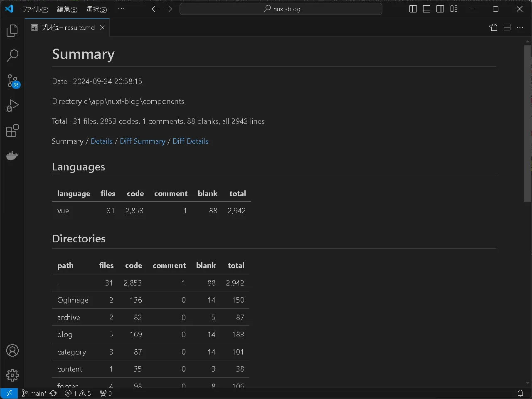
Task: Click the VS Code logo icon
Action: [x=9, y=9]
